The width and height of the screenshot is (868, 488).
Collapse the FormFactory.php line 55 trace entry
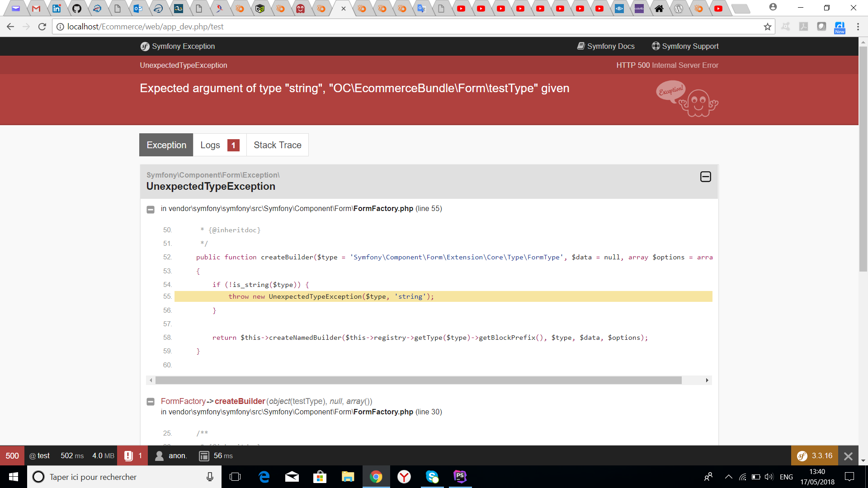[x=151, y=209]
